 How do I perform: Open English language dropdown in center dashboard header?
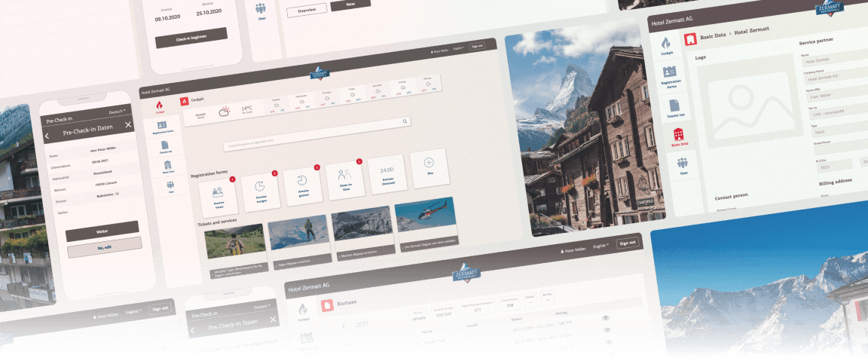pos(458,48)
